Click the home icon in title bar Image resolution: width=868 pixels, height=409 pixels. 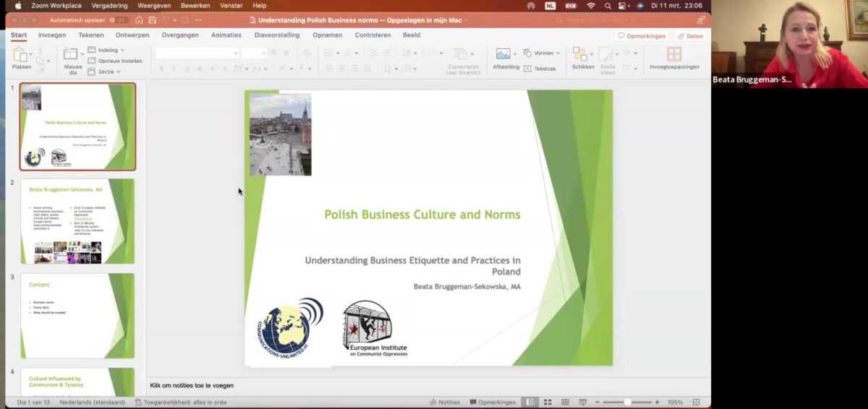(x=139, y=20)
